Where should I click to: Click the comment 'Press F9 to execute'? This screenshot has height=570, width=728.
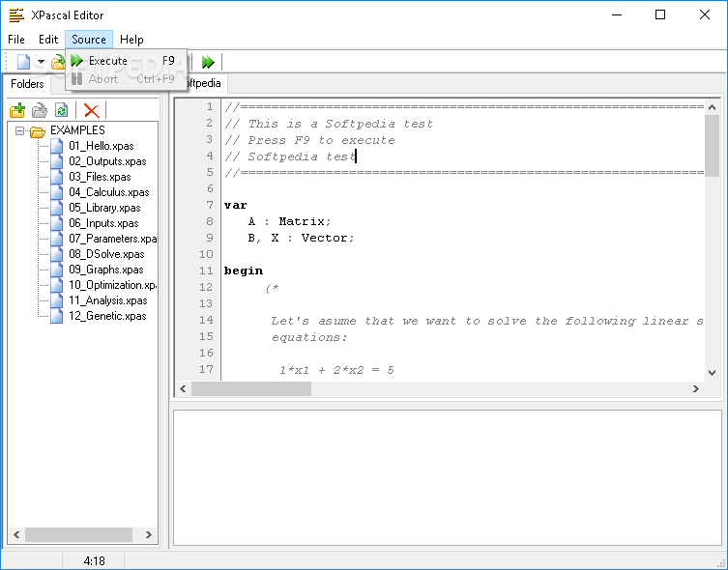[x=321, y=140]
